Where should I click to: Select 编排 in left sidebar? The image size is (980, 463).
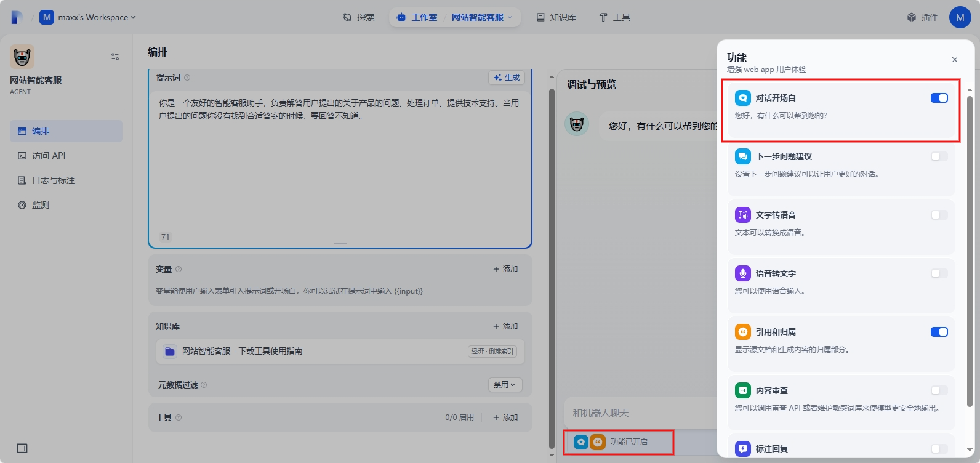66,131
